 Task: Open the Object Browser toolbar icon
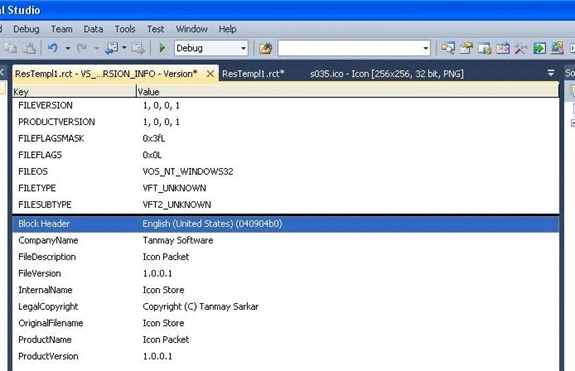coord(484,48)
